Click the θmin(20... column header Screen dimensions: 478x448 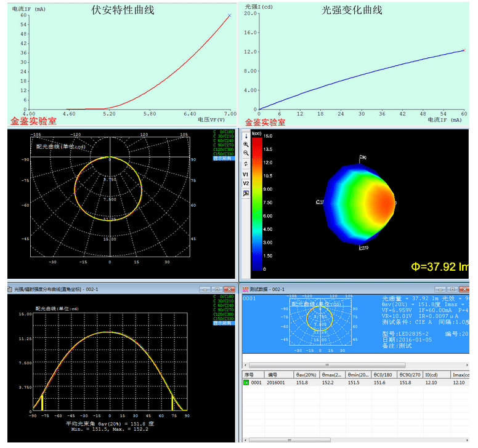point(358,375)
